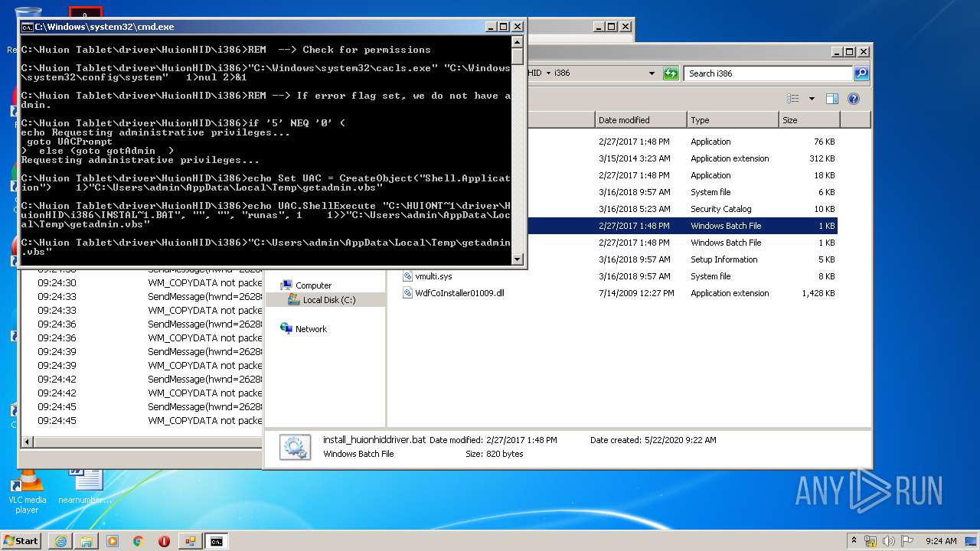Screen dimensions: 980x551
Task: Open the volume tray icon
Action: pos(890,541)
